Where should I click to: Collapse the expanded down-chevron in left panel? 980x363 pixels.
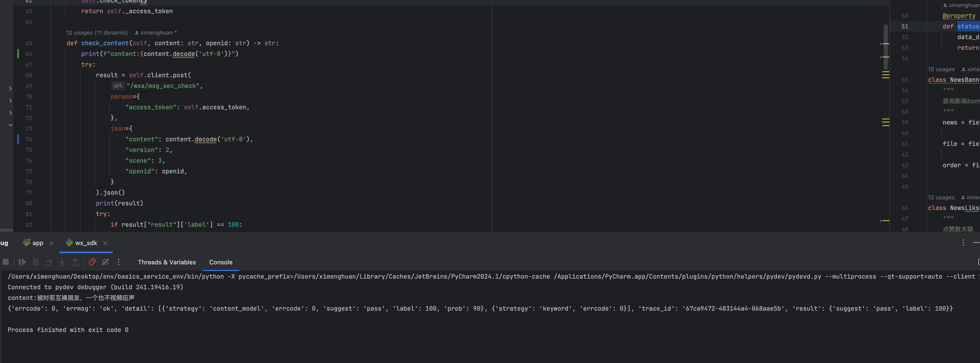click(x=11, y=125)
